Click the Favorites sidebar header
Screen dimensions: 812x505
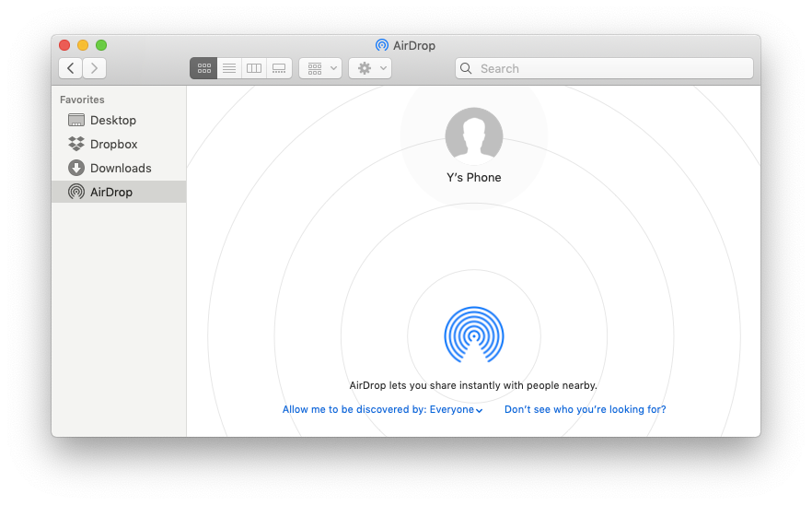point(82,100)
